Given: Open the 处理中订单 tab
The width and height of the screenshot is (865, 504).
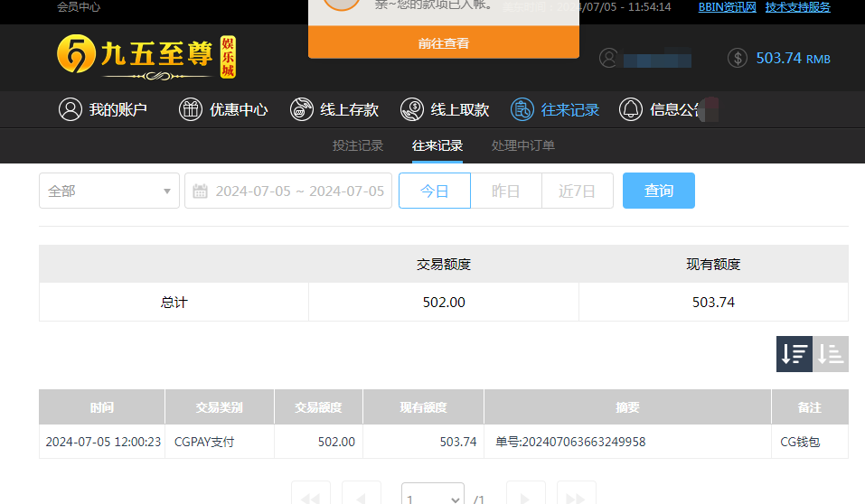Looking at the screenshot, I should pos(523,145).
